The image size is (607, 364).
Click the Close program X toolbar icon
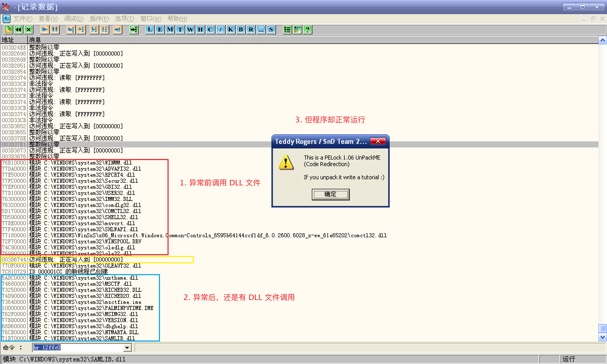[29, 30]
